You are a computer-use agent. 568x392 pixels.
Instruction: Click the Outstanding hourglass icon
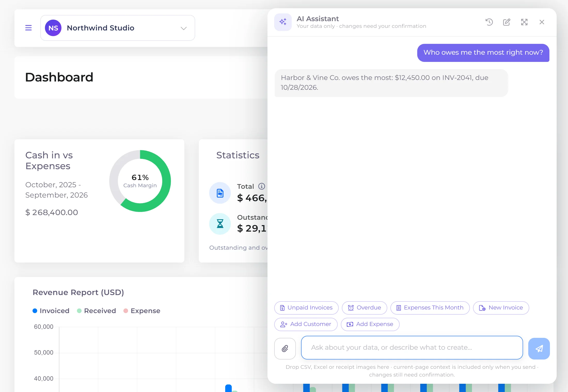coord(220,224)
